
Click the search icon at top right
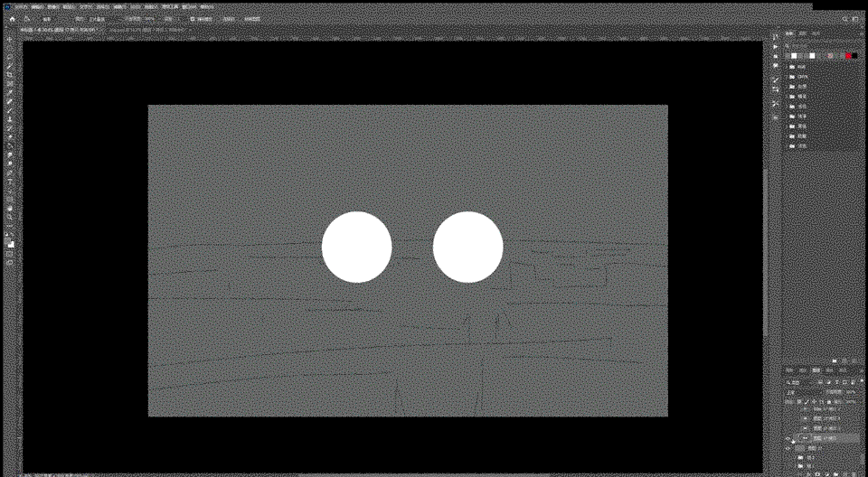845,19
